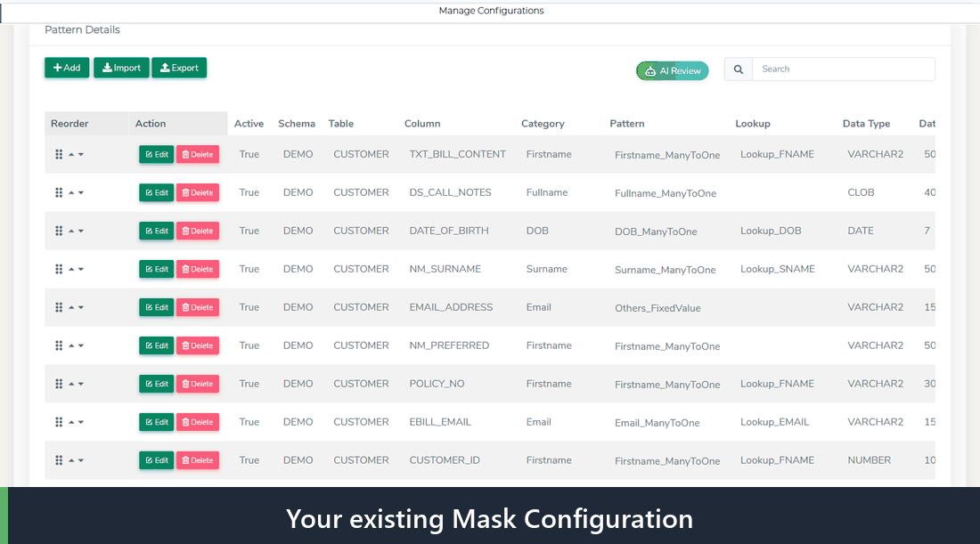Grab the drag handle for DS_CALL_NOTES row
980x544 pixels.
tap(59, 192)
